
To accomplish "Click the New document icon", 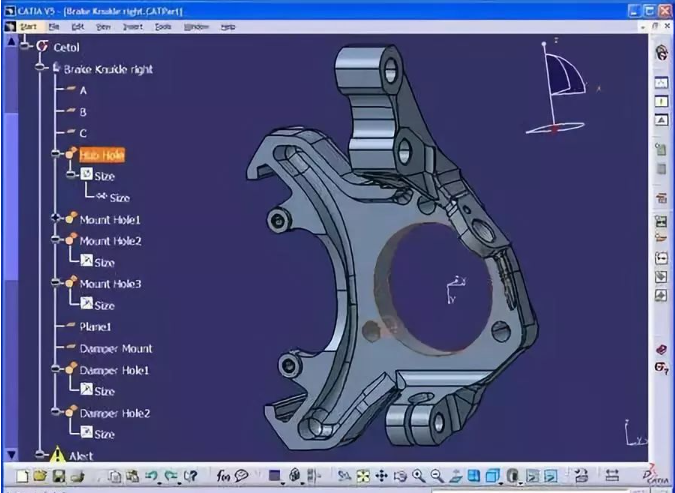I will click(x=22, y=476).
